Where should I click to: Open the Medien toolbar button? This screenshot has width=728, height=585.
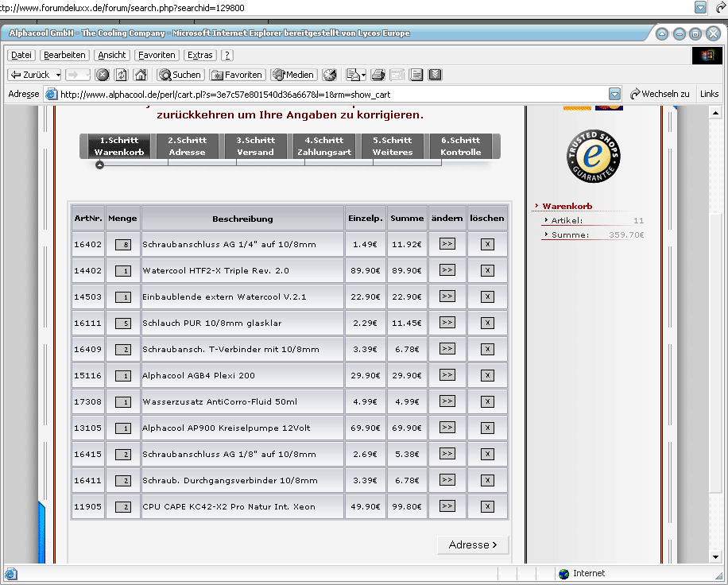point(293,75)
